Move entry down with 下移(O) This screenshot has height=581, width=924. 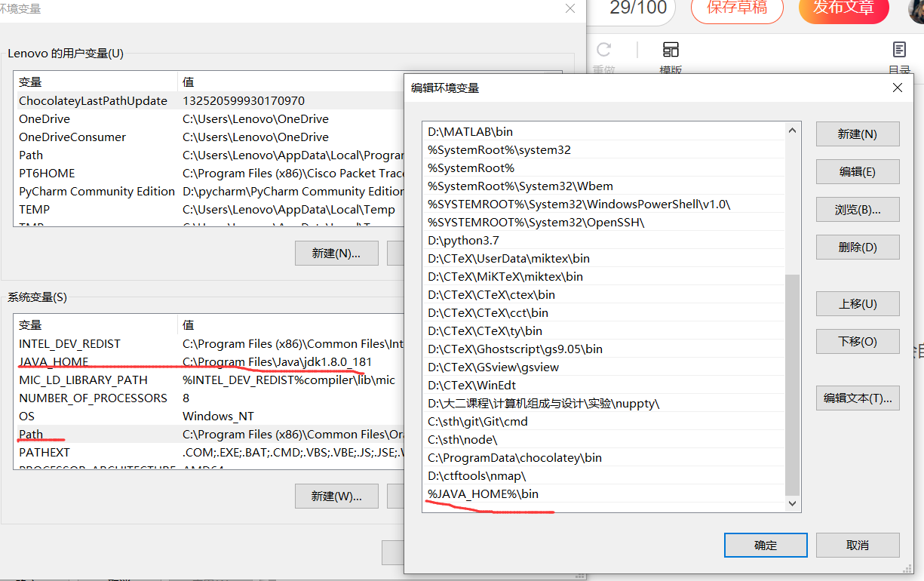pyautogui.click(x=858, y=341)
